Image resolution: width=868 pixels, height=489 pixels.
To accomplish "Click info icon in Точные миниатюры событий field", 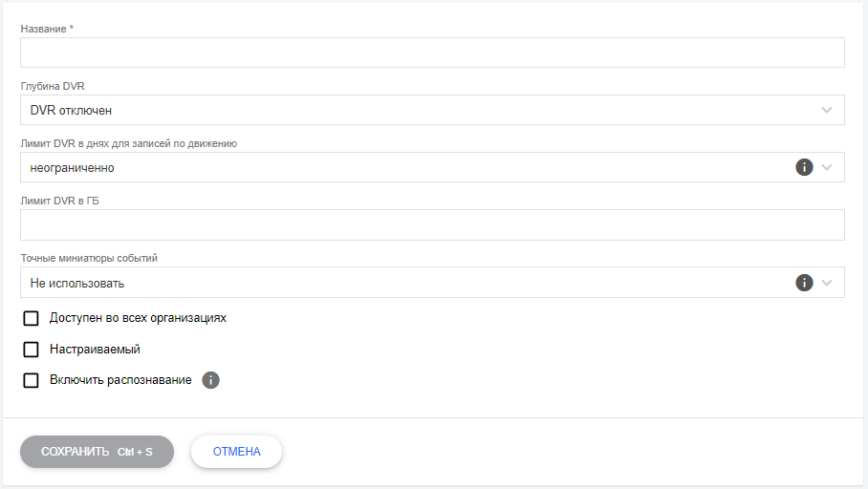I will (804, 283).
